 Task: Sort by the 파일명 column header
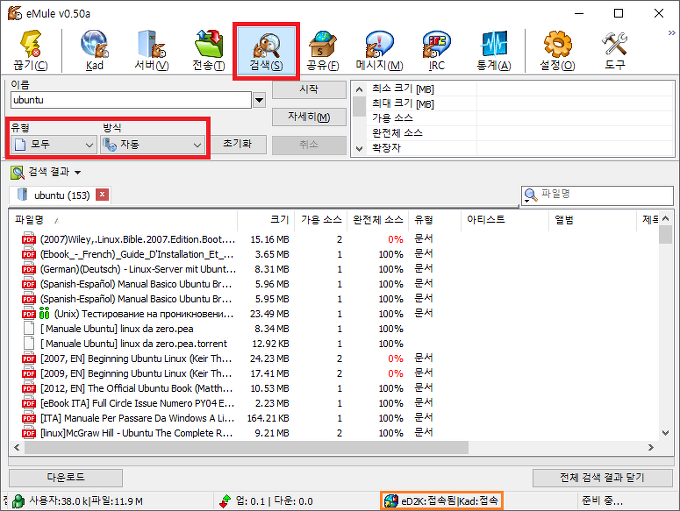pos(124,220)
